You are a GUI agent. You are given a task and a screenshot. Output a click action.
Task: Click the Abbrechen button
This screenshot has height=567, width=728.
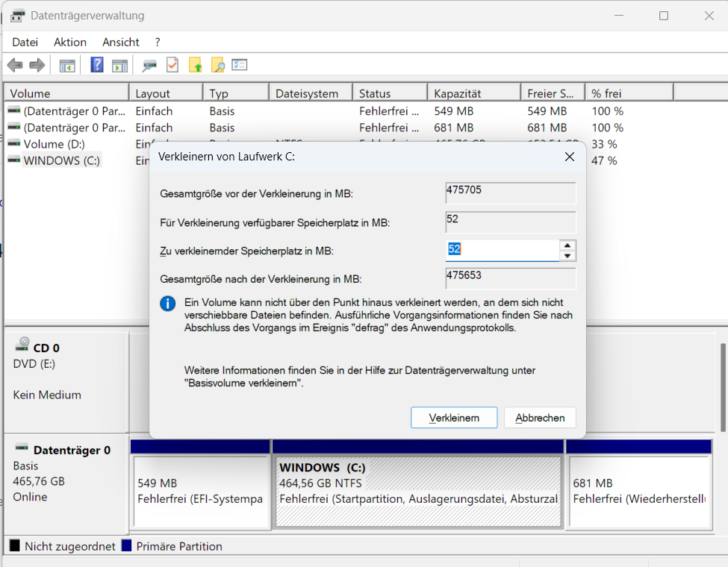click(540, 418)
